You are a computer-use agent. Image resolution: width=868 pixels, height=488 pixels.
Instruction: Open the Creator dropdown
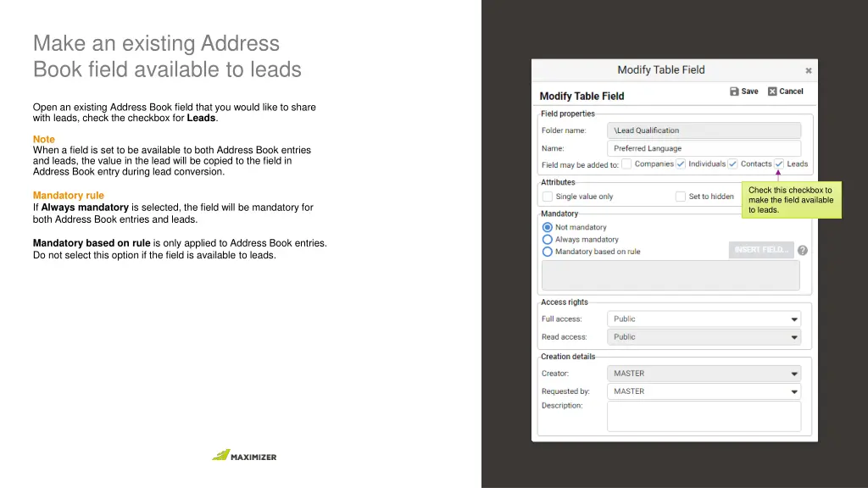pos(704,374)
